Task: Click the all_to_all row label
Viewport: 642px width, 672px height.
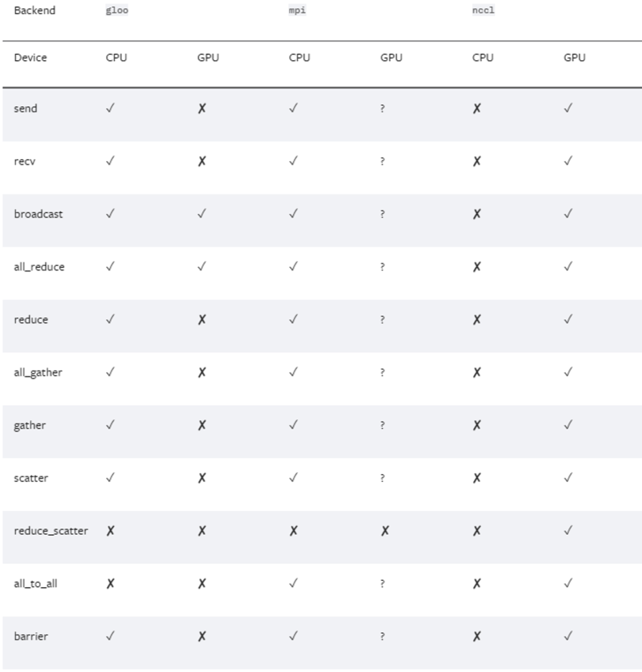Action: (36, 584)
